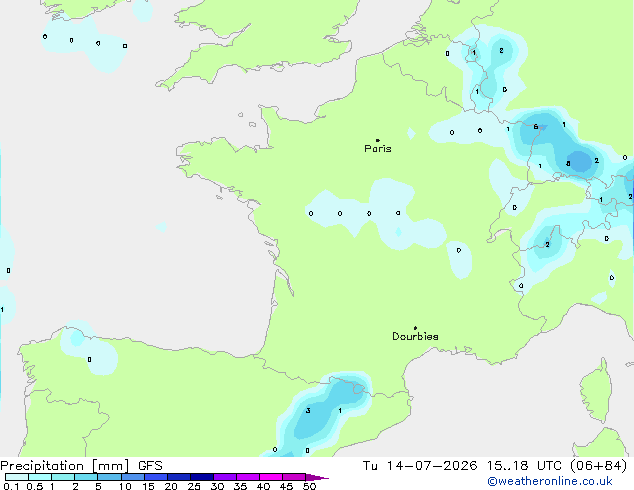634x490 pixels.
Task: Click the GFS model name label
Action: click(150, 466)
